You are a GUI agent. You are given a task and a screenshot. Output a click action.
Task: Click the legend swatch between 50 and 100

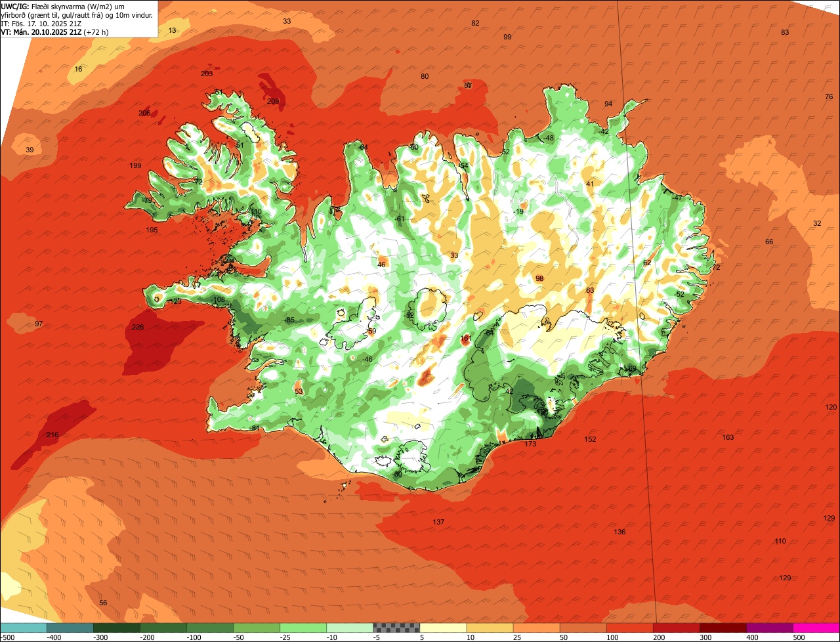coord(583,628)
